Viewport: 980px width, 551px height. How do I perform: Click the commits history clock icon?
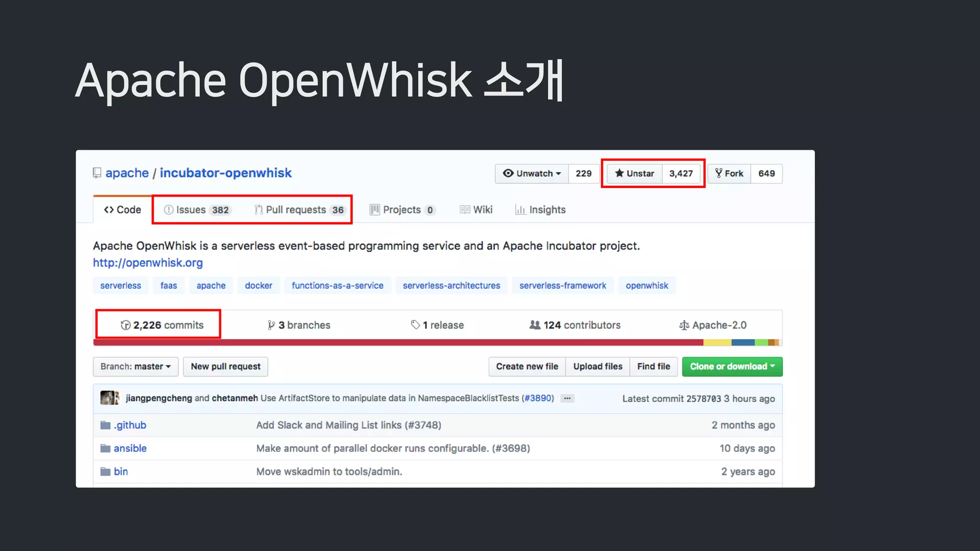125,325
